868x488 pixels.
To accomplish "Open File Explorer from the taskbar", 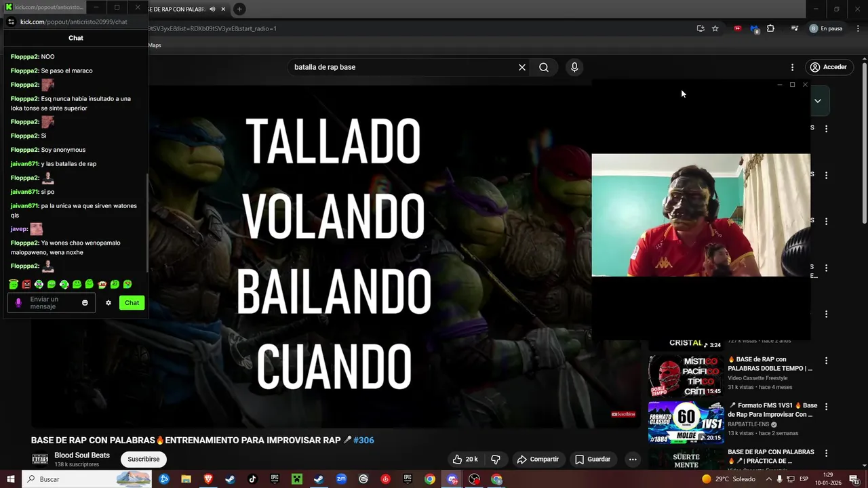I will pos(186,479).
